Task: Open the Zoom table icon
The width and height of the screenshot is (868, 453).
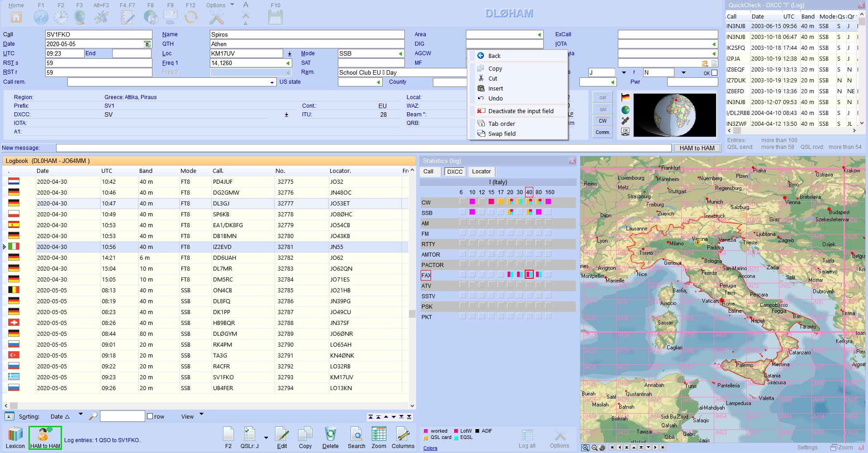Action: (379, 434)
